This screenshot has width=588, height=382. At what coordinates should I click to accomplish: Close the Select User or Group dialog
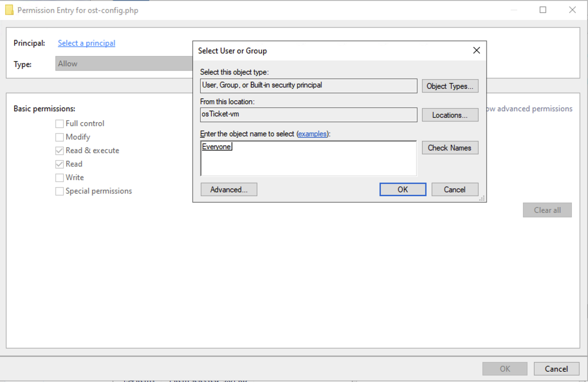pyautogui.click(x=476, y=50)
